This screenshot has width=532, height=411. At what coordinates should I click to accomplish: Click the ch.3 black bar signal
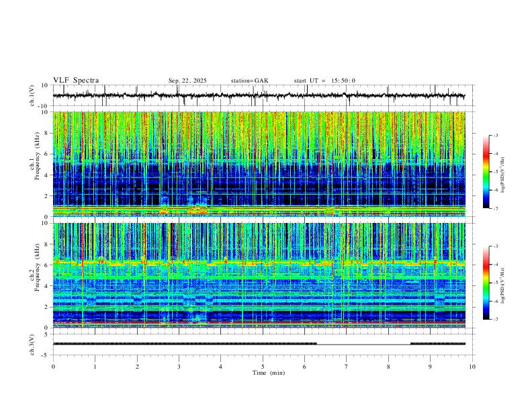pyautogui.click(x=185, y=344)
